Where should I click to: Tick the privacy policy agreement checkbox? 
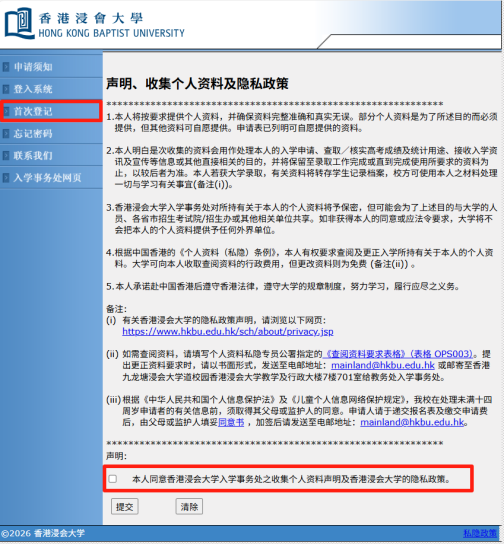(x=113, y=479)
